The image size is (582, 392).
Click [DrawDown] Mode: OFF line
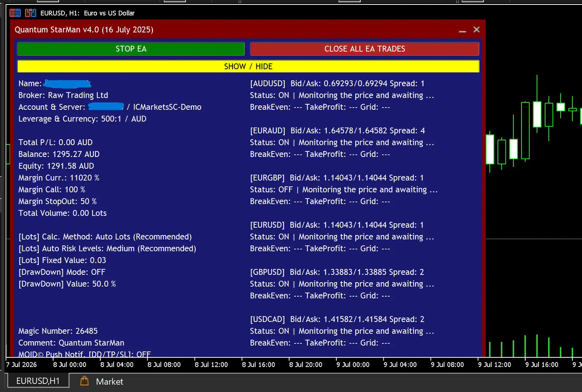pos(62,272)
